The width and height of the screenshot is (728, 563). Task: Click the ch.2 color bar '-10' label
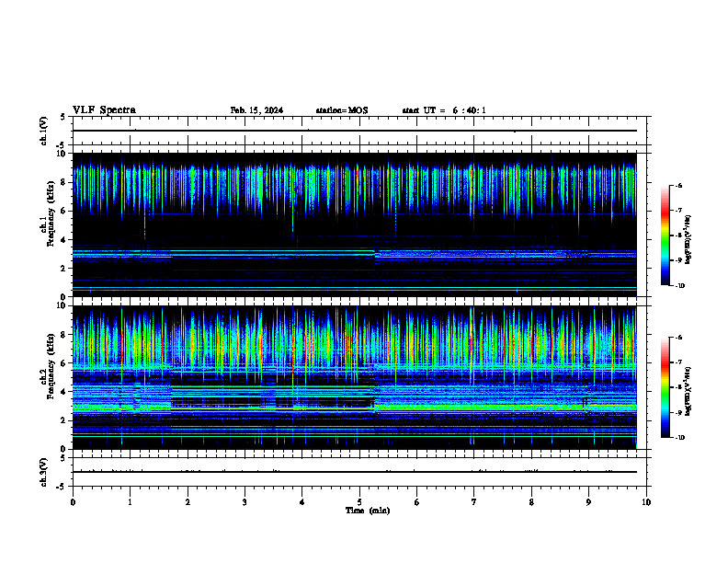point(679,438)
